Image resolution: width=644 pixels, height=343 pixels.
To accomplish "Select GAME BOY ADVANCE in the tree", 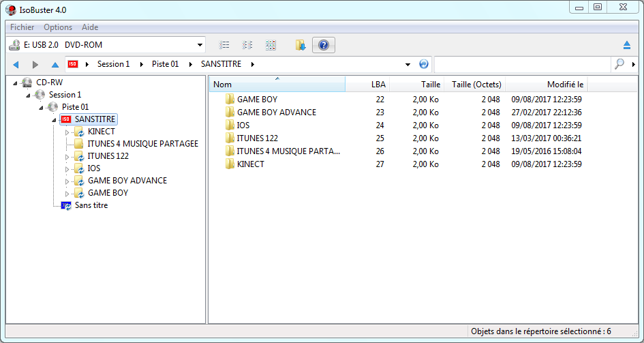I will pos(127,180).
